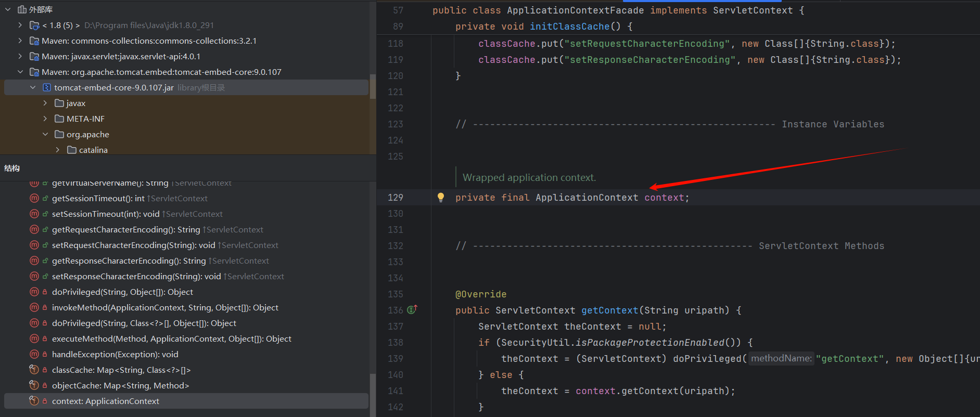Click the javax folder icon
This screenshot has height=417, width=980.
(x=59, y=103)
